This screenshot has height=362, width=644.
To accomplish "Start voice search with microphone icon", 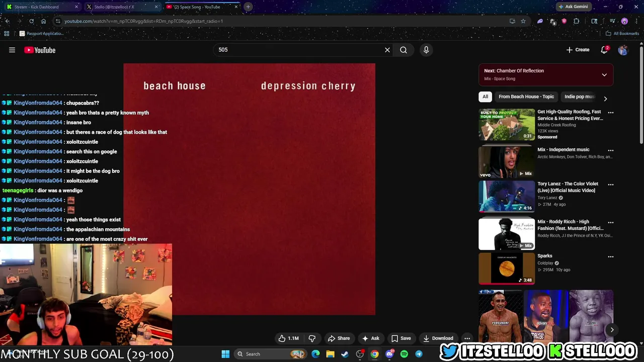I will tap(426, 50).
